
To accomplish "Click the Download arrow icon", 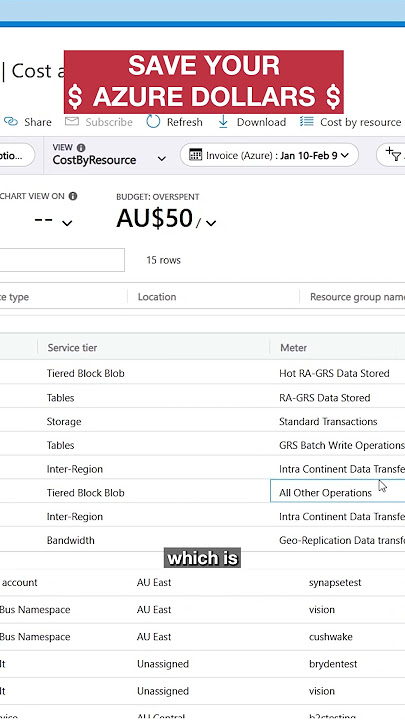I will pyautogui.click(x=223, y=122).
